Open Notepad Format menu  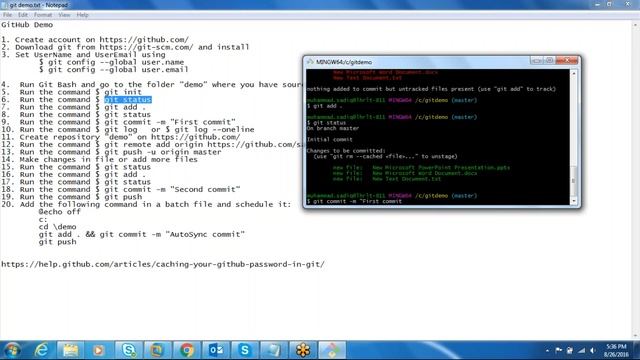(43, 15)
